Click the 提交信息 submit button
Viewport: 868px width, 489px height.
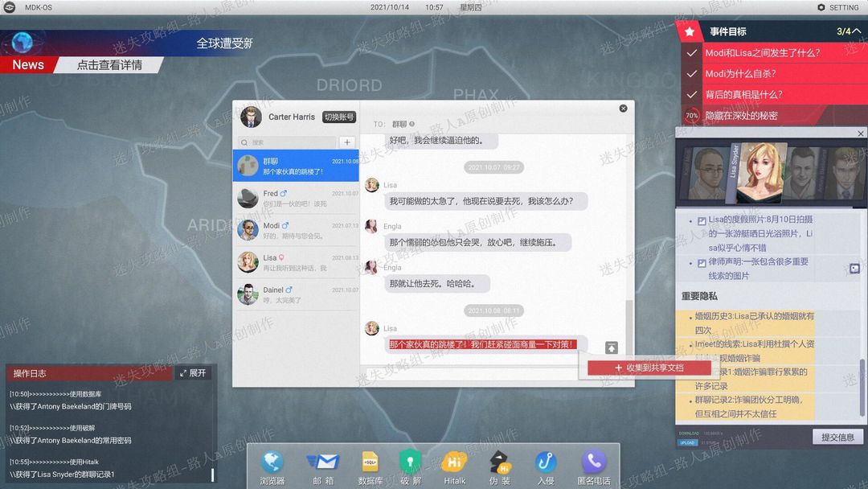[x=837, y=437]
